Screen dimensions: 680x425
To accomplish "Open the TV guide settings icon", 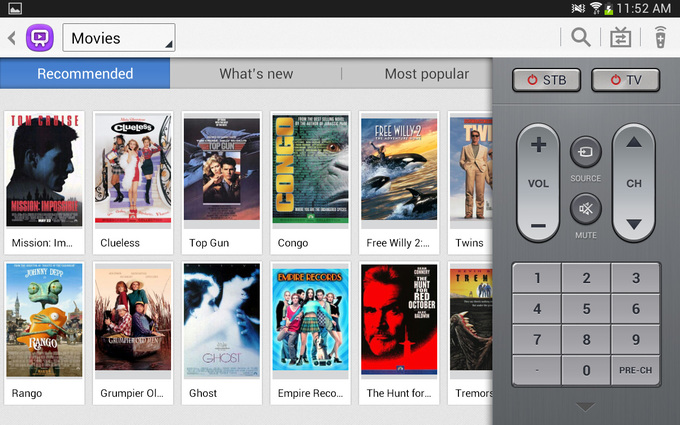I will (x=621, y=37).
